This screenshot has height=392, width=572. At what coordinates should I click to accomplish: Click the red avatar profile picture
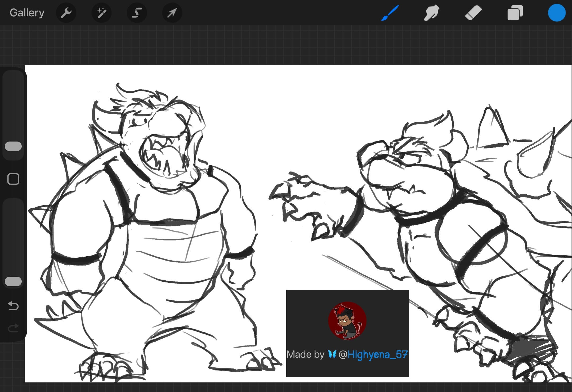347,321
